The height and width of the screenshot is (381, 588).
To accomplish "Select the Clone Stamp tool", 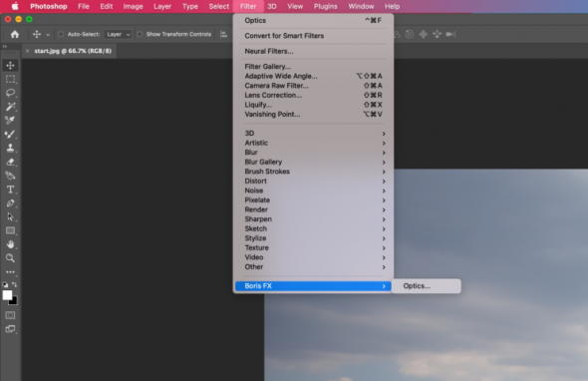I will point(10,148).
